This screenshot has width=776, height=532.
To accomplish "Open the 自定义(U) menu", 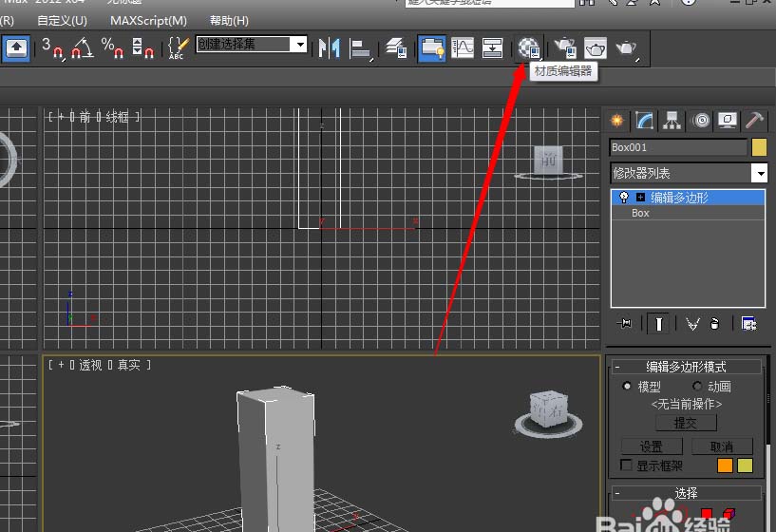I will point(63,21).
